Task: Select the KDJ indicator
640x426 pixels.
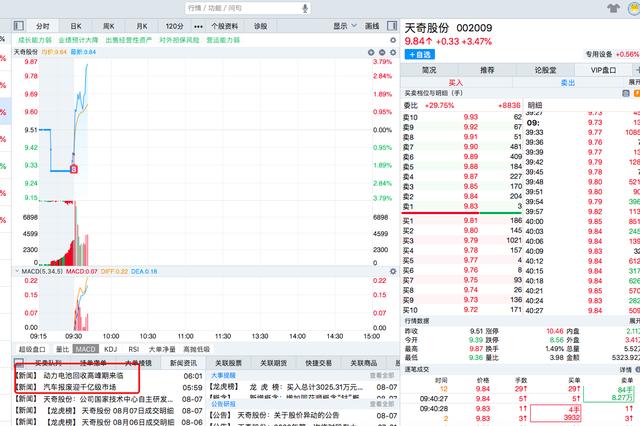Action: click(111, 349)
